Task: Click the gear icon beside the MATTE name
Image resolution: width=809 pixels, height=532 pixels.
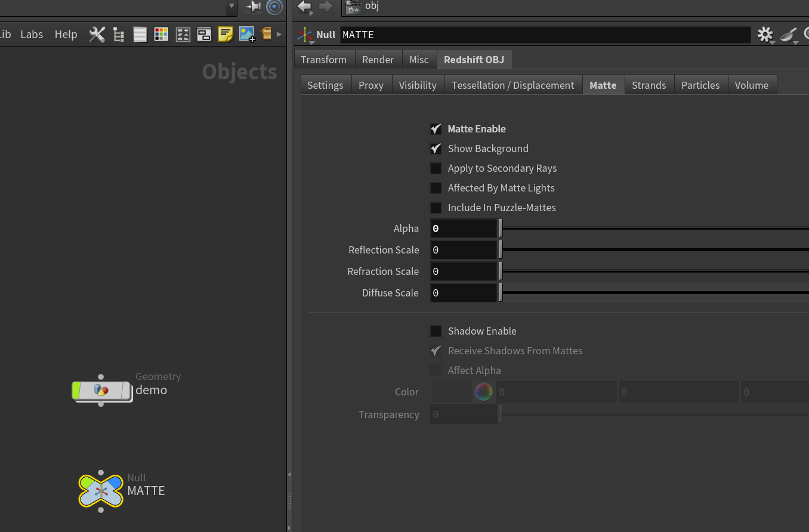Action: click(765, 35)
